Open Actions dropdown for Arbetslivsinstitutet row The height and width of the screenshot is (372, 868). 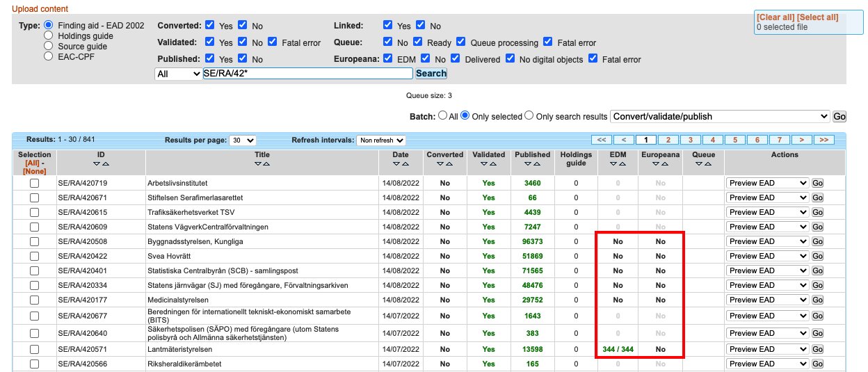[768, 183]
